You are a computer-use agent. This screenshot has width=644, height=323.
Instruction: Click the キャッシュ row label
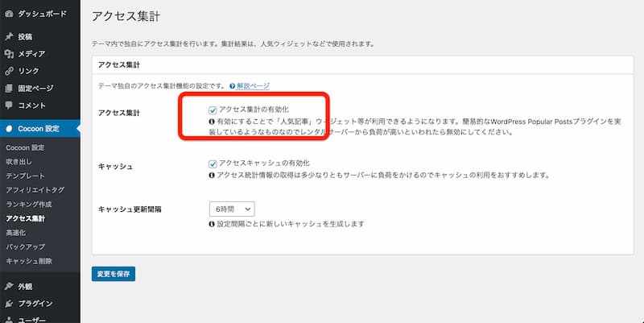pyautogui.click(x=115, y=167)
